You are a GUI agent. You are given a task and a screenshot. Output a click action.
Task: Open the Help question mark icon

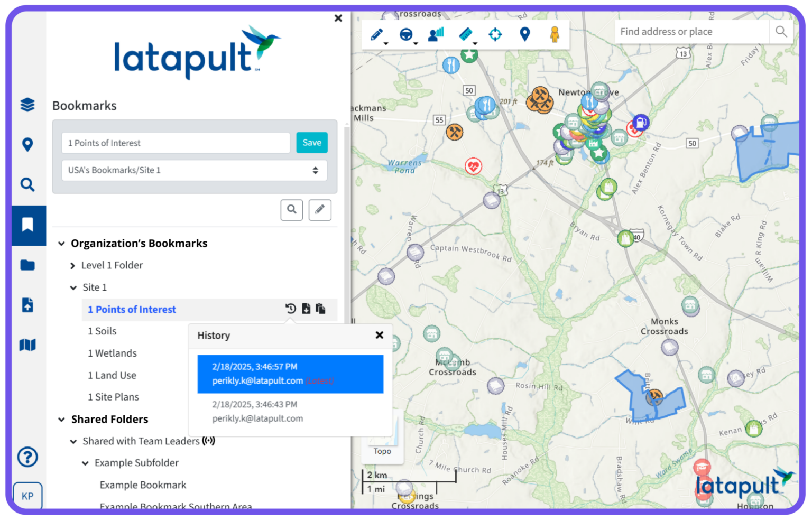pos(27,457)
